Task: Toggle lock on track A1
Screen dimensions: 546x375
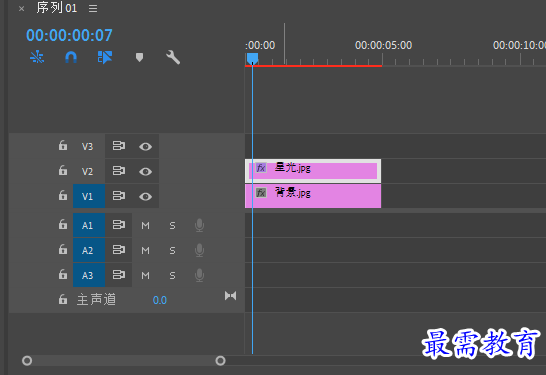Action: pos(63,224)
